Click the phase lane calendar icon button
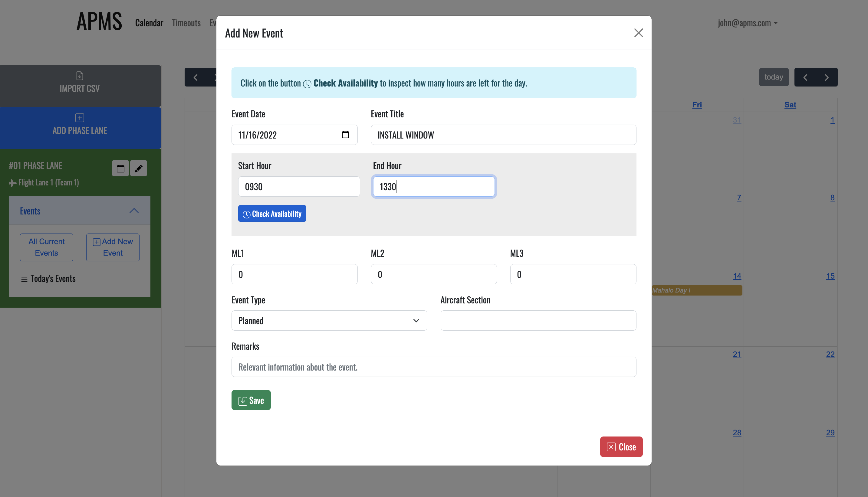The image size is (868, 497). (x=120, y=168)
